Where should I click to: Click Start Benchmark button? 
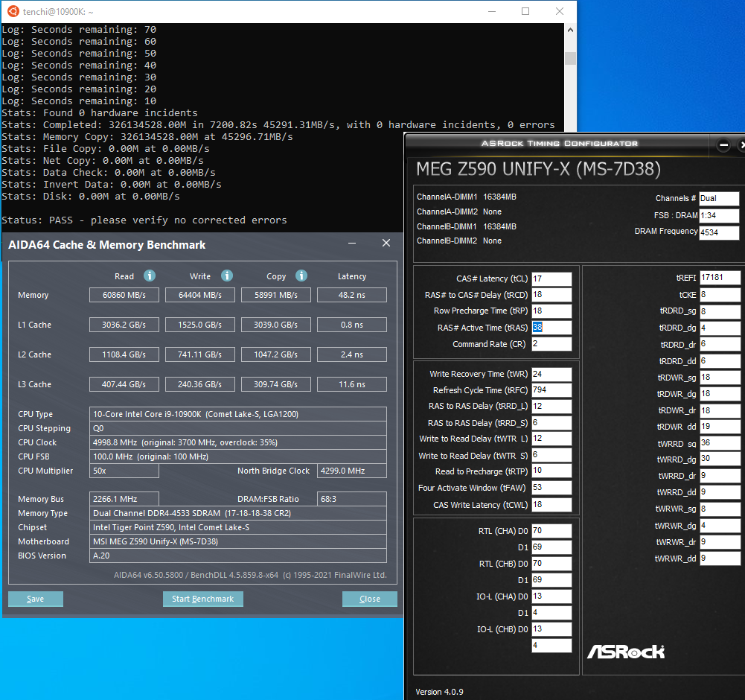click(203, 599)
